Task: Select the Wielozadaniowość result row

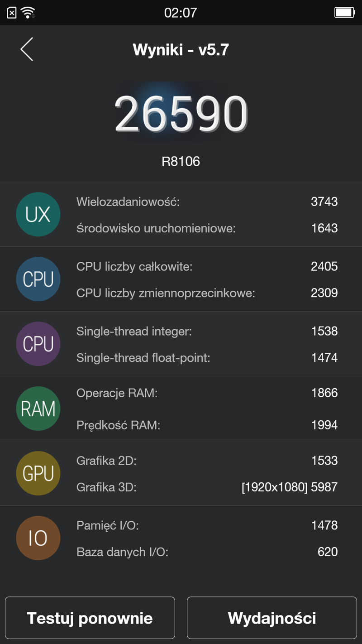Action: coord(207,202)
